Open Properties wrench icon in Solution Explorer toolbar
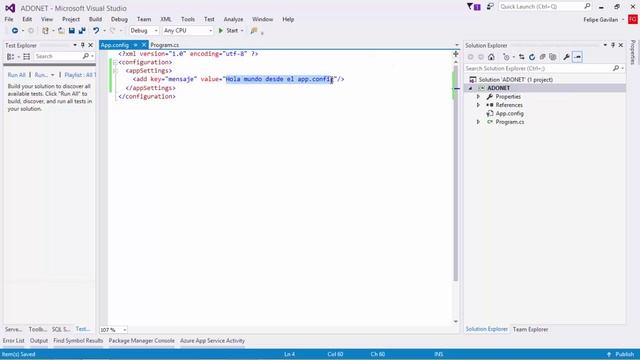This screenshot has width=640, height=360. coord(567,57)
